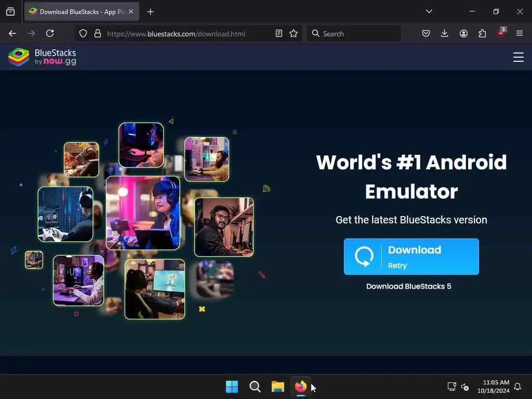532x399 pixels.
Task: Toggle reader view icon in address bar
Action: (x=279, y=33)
